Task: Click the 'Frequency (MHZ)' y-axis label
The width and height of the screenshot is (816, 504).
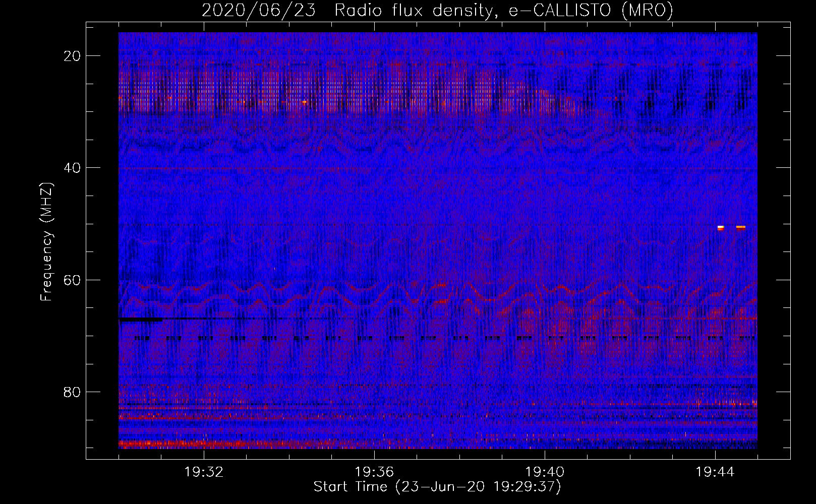Action: pos(46,242)
